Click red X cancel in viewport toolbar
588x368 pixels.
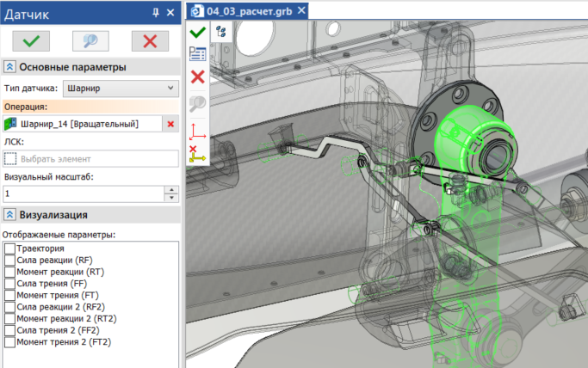tap(197, 77)
